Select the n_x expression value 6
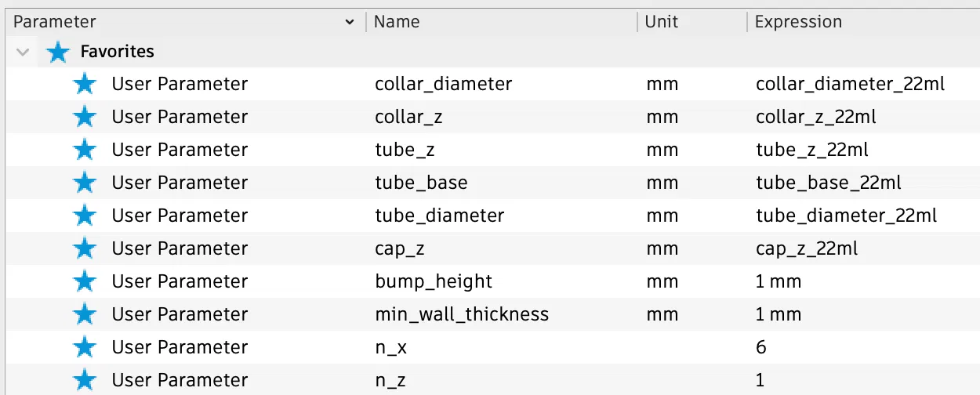This screenshot has height=395, width=980. [761, 347]
